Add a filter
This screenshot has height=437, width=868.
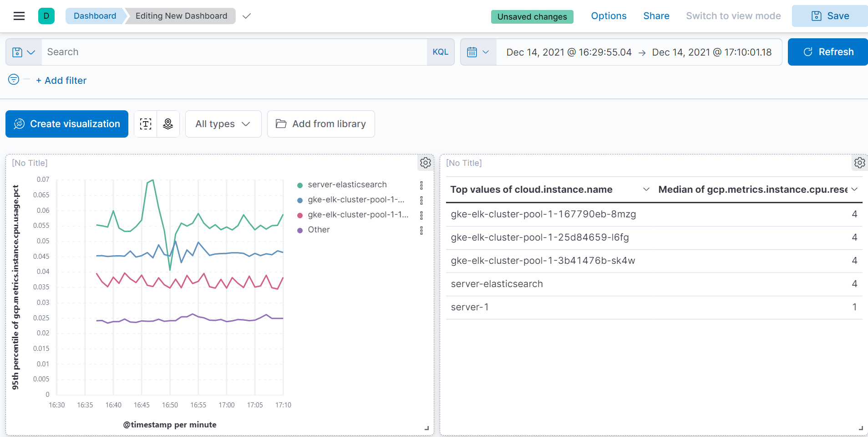[61, 81]
